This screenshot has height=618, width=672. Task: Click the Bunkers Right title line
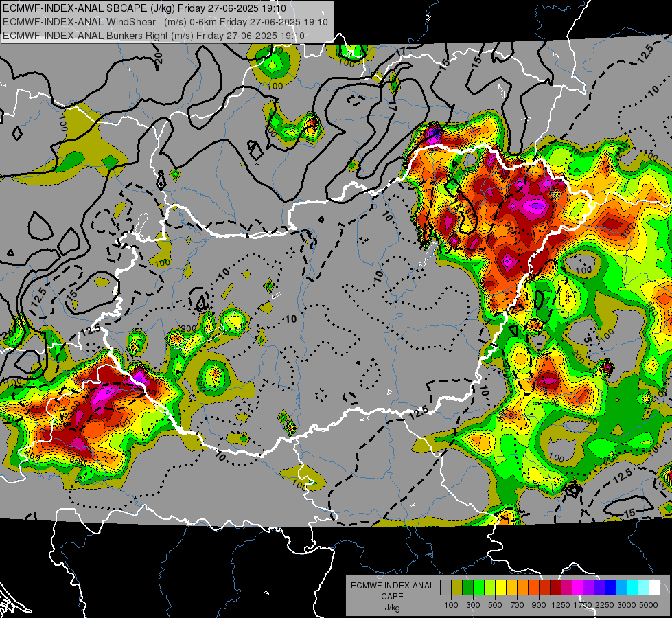(x=154, y=36)
